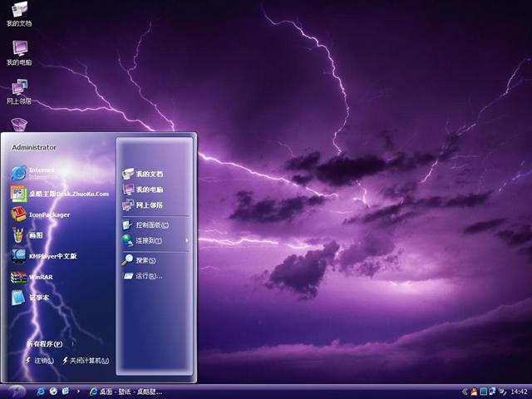Open 搜索(S) search from the Start menu

[x=139, y=260]
